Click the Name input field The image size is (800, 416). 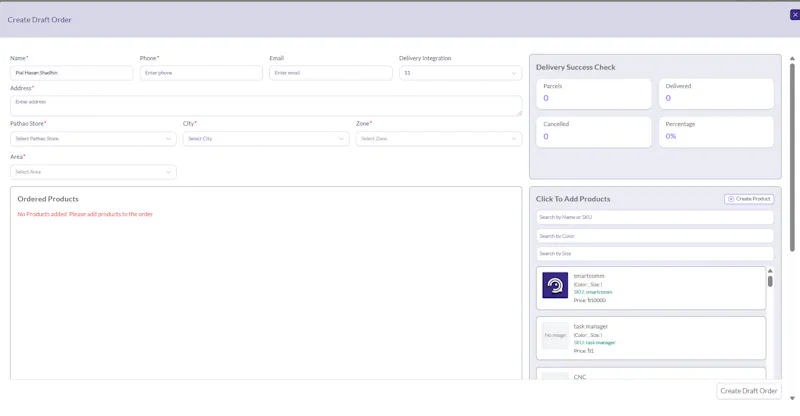[71, 73]
